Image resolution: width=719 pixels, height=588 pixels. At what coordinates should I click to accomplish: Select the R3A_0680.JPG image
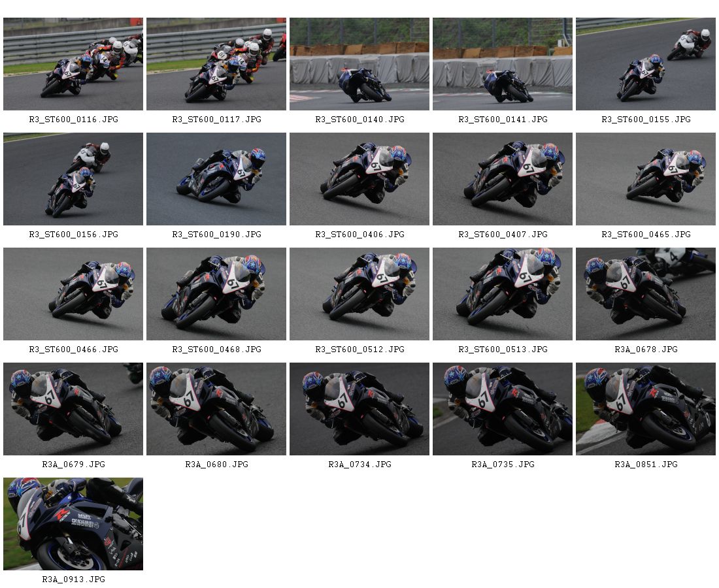coord(216,409)
